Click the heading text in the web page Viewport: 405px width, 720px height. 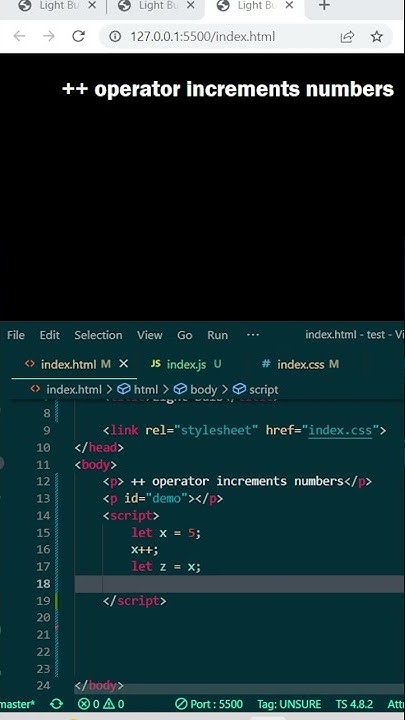(228, 90)
